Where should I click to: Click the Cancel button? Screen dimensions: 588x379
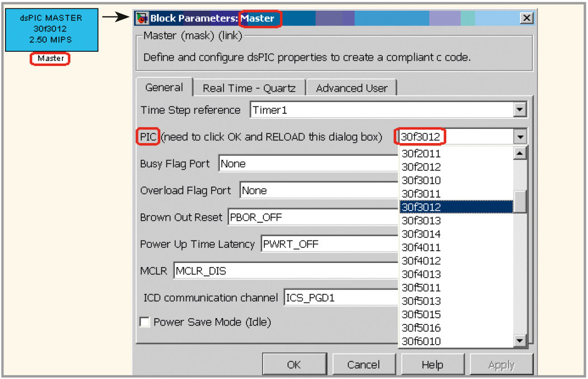click(363, 365)
